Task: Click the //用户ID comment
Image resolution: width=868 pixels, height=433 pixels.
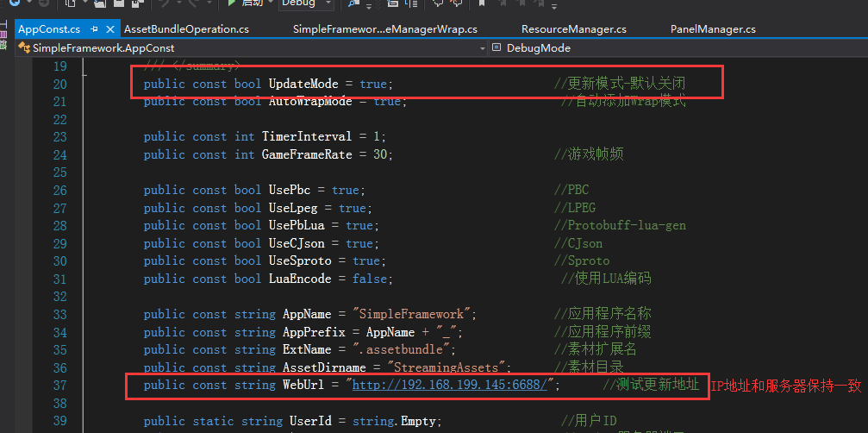Action: [x=589, y=421]
